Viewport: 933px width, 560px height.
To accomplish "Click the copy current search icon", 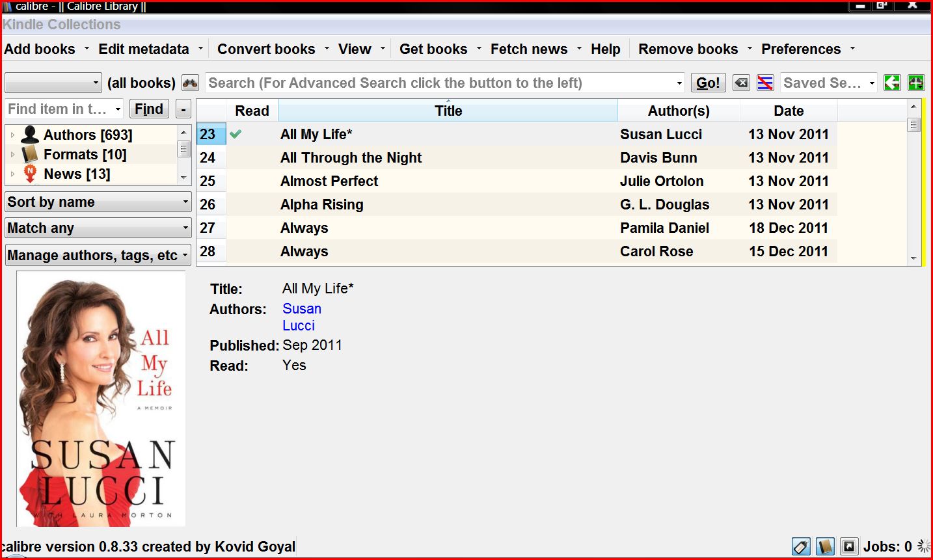I will pos(892,83).
